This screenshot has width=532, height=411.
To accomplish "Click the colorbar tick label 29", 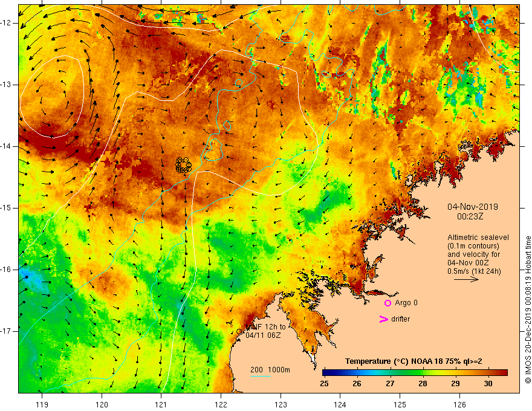I will click(x=455, y=384).
